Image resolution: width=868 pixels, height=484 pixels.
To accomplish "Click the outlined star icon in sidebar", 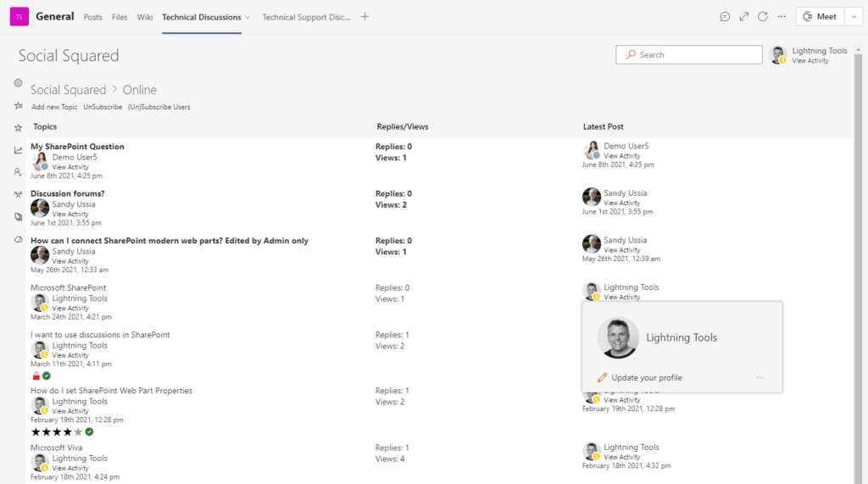I will pos(18,127).
